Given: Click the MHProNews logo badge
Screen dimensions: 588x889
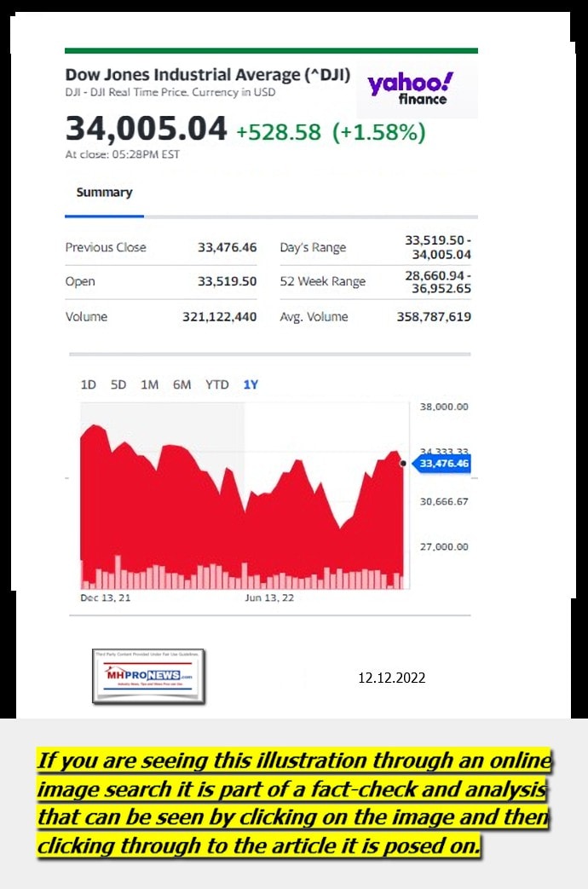Looking at the screenshot, I should [x=148, y=677].
